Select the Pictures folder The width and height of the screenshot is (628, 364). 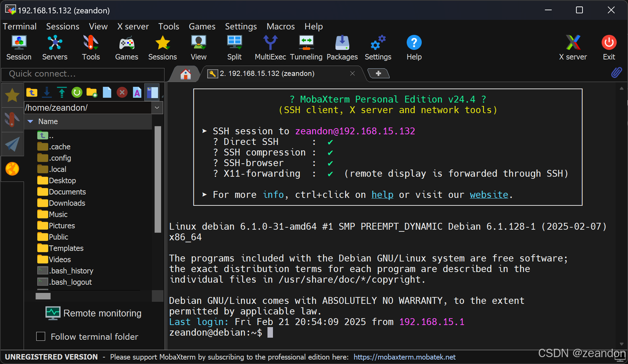click(56, 226)
